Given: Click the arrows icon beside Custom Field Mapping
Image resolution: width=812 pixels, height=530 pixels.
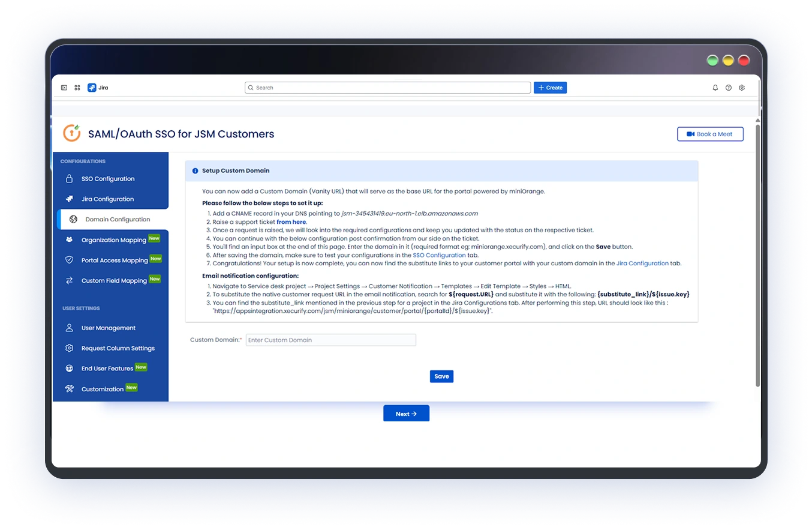Looking at the screenshot, I should 69,280.
